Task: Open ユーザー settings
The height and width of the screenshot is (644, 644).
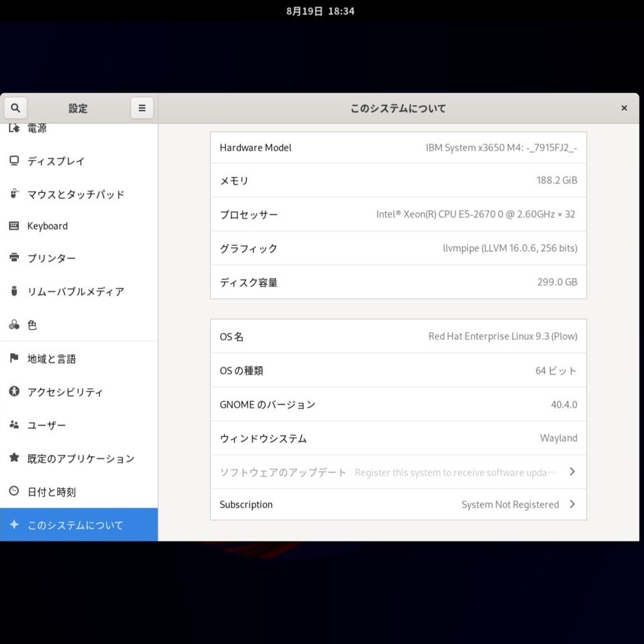Action: [x=79, y=425]
